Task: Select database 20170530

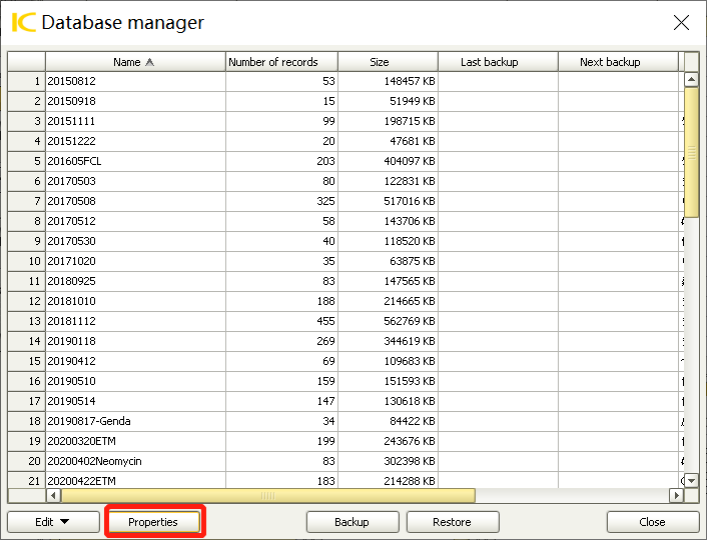Action: (135, 241)
